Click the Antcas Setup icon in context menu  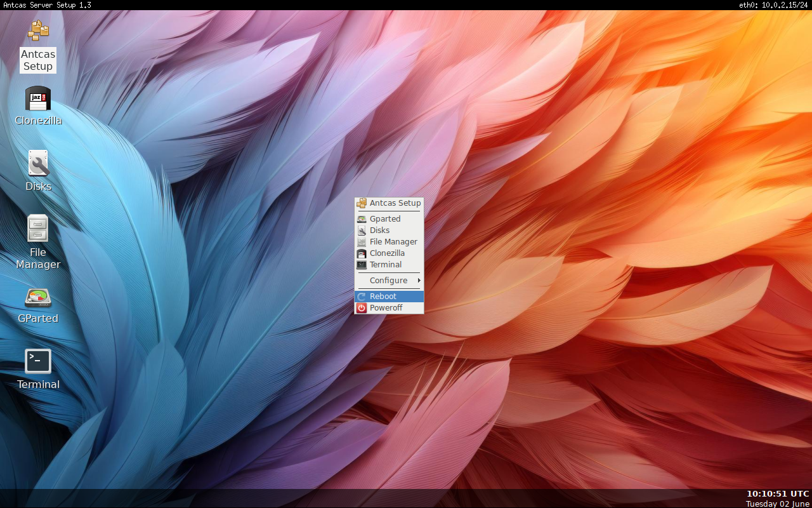click(362, 203)
